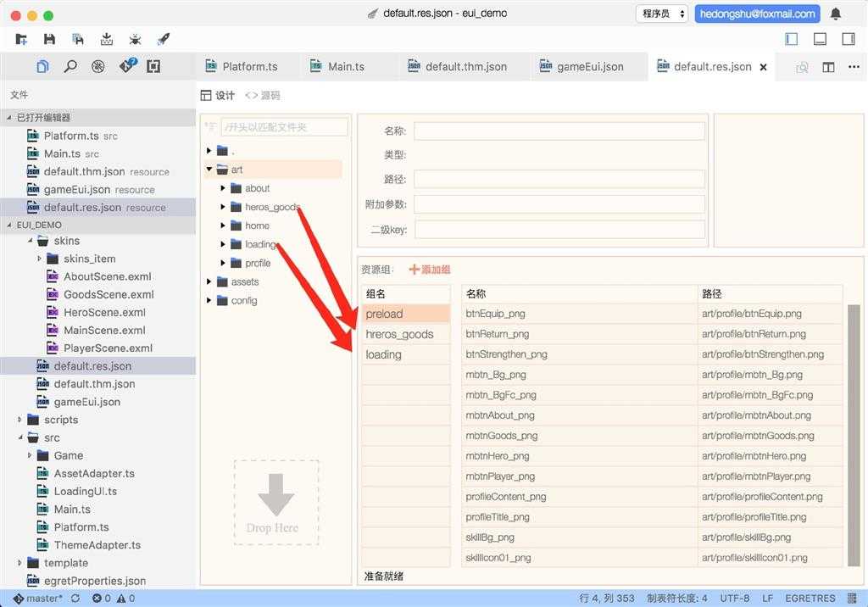
Task: Click the folder filter input field
Action: [285, 127]
